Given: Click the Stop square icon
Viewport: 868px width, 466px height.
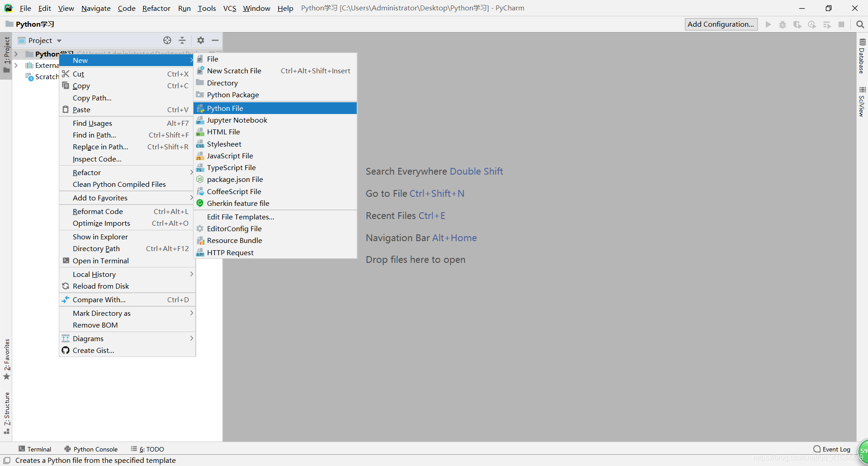Looking at the screenshot, I should [x=841, y=24].
